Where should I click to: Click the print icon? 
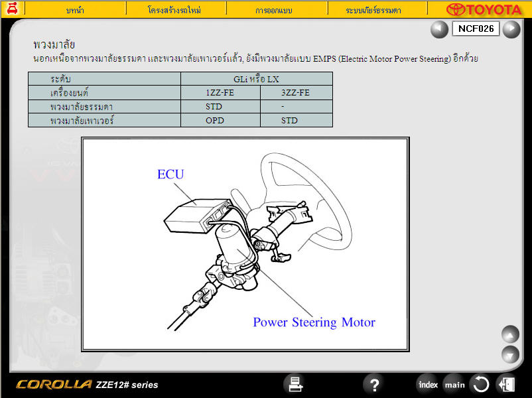pos(295,385)
